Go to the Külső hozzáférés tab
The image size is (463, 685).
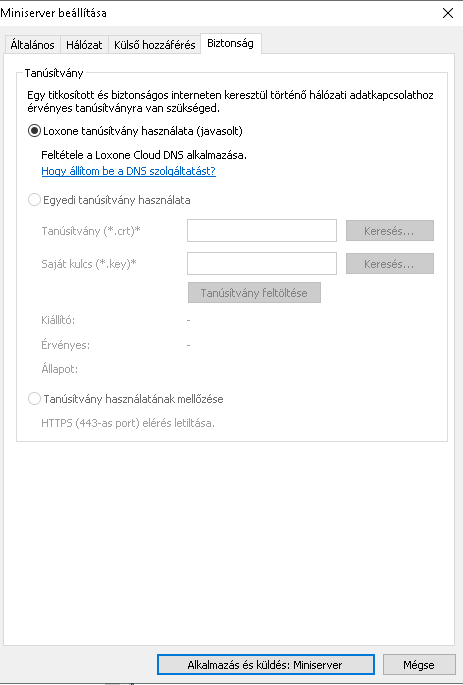click(x=155, y=45)
